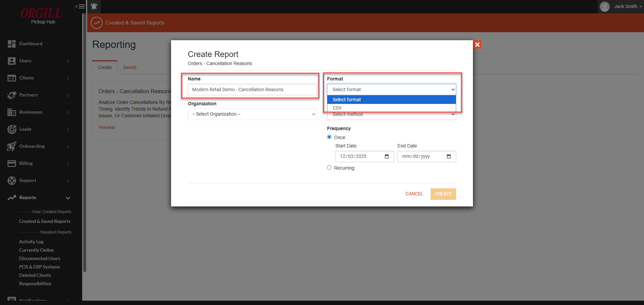Expand the Partners sidebar chevron
This screenshot has height=305, width=644.
(68, 95)
